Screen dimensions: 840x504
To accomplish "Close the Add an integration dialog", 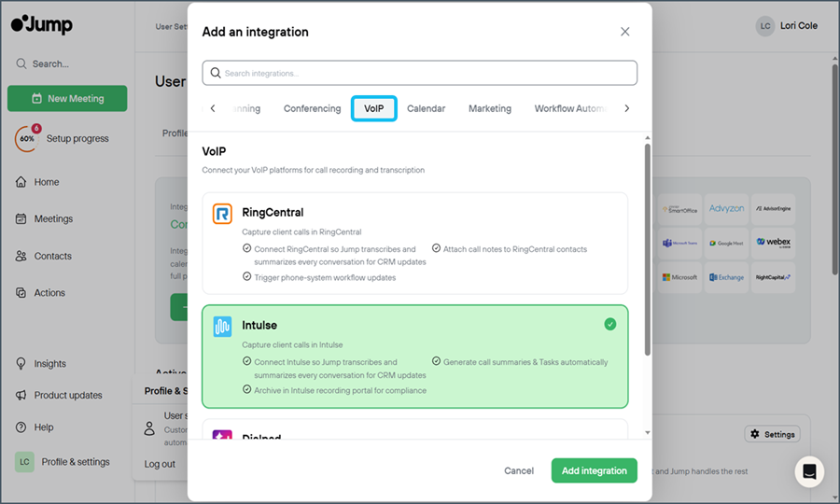I will coord(624,32).
